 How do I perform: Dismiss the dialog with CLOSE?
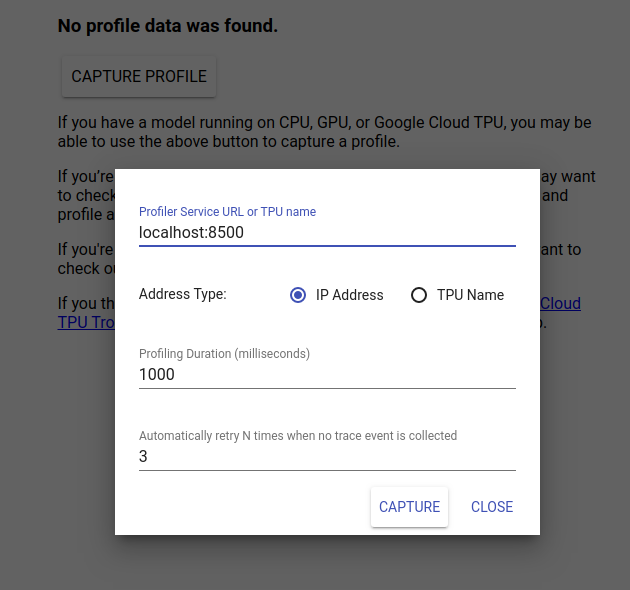[492, 507]
